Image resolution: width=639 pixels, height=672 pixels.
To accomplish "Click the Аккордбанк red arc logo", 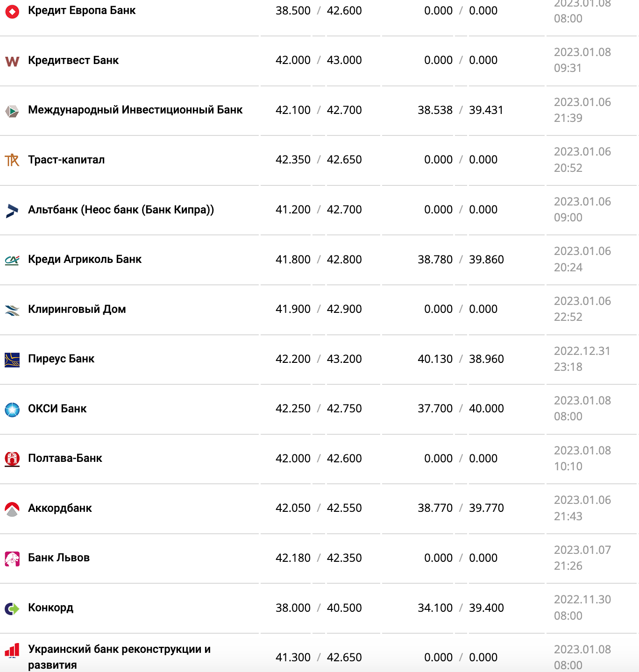I will click(12, 509).
